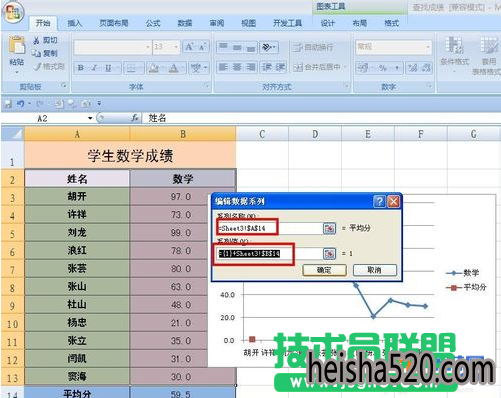Toggle Italic formatting button
The width and height of the screenshot is (501, 398).
(94, 68)
